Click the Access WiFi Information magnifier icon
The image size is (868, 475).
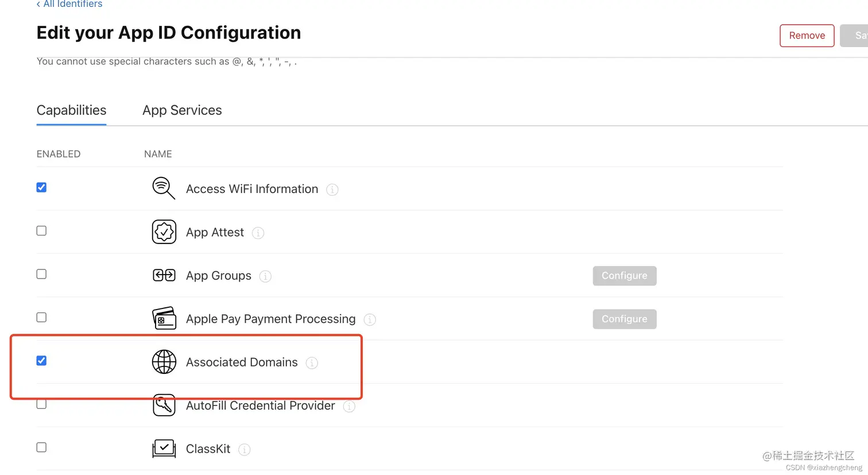(x=164, y=188)
